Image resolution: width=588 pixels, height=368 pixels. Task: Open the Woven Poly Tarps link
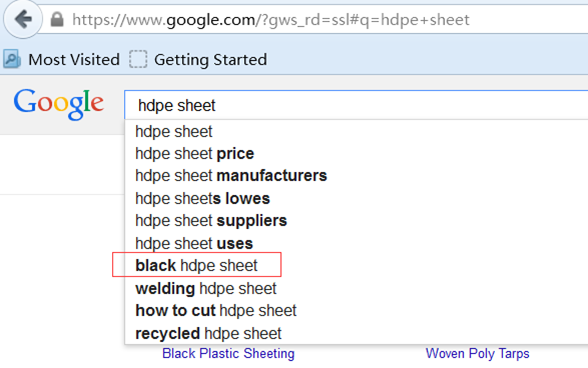click(x=477, y=353)
